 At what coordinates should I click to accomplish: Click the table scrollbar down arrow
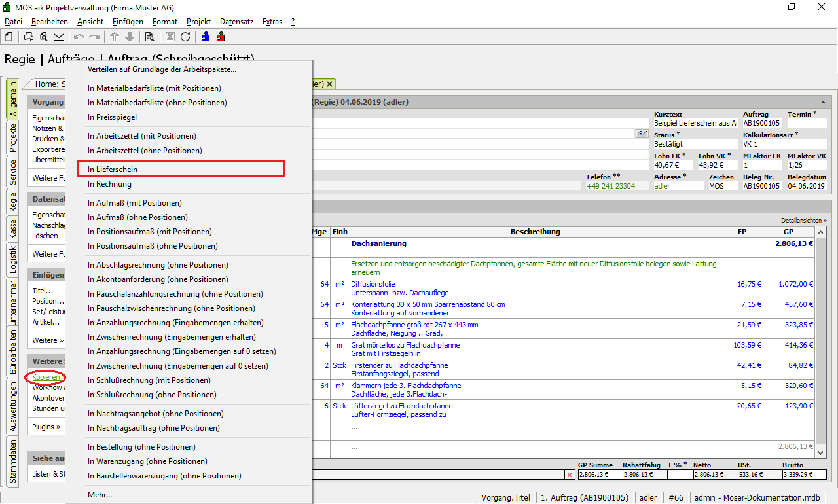pyautogui.click(x=821, y=452)
